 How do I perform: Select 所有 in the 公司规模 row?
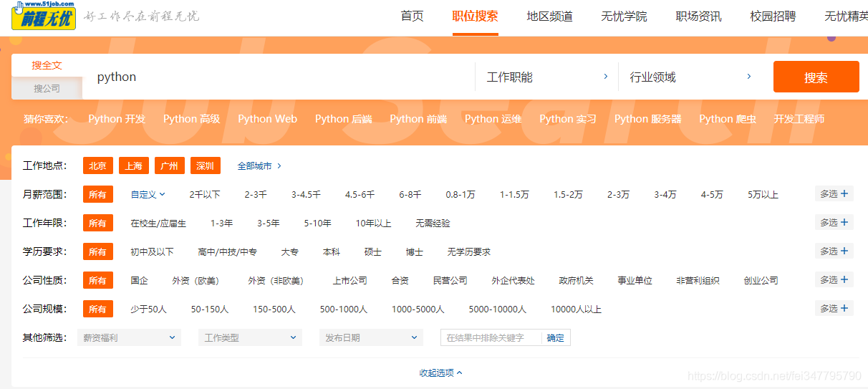click(97, 309)
